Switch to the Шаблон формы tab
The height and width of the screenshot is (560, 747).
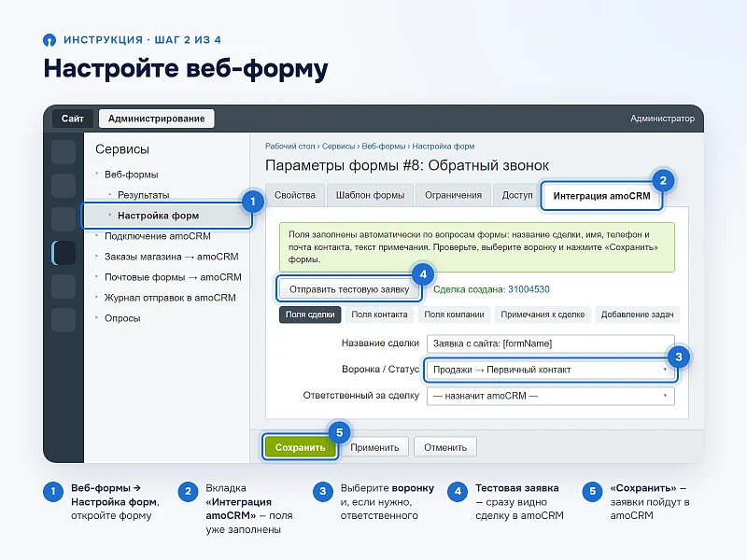(370, 195)
